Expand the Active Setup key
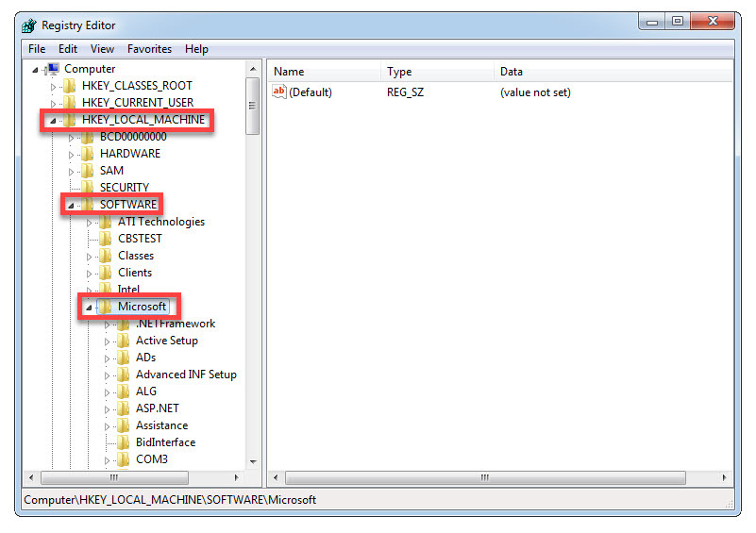This screenshot has height=533, width=756. point(107,342)
